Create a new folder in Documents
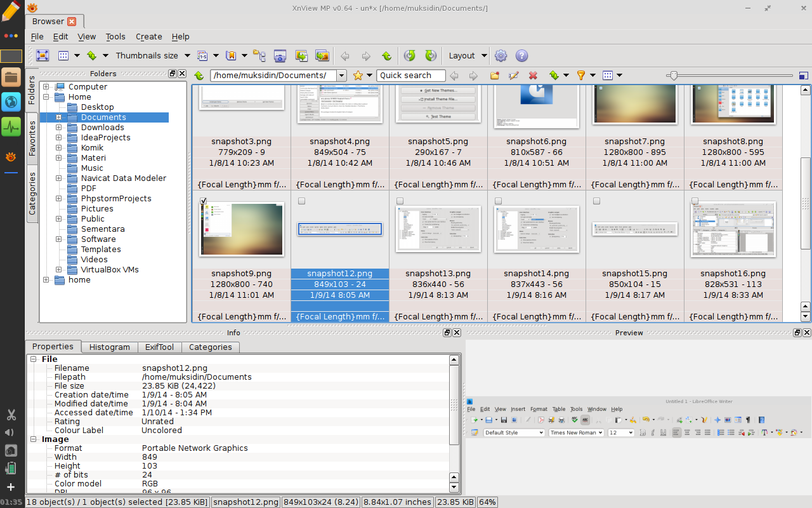Viewport: 812px width, 508px height. (494, 75)
